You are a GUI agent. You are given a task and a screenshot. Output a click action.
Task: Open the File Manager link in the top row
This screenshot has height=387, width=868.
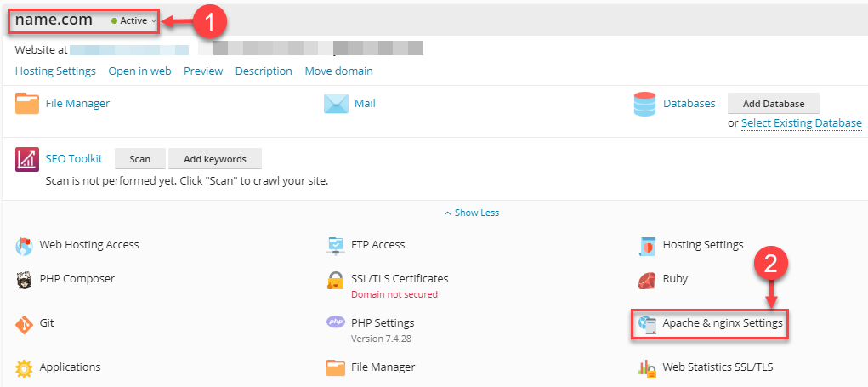pyautogui.click(x=77, y=103)
